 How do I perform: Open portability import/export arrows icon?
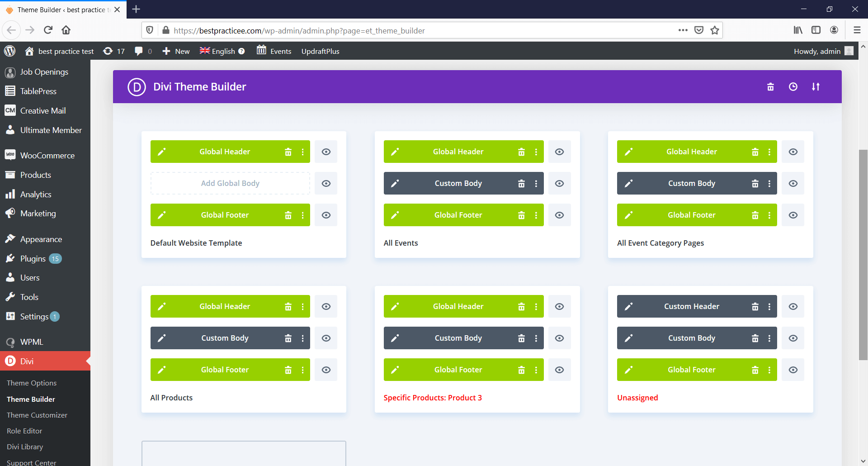[816, 87]
